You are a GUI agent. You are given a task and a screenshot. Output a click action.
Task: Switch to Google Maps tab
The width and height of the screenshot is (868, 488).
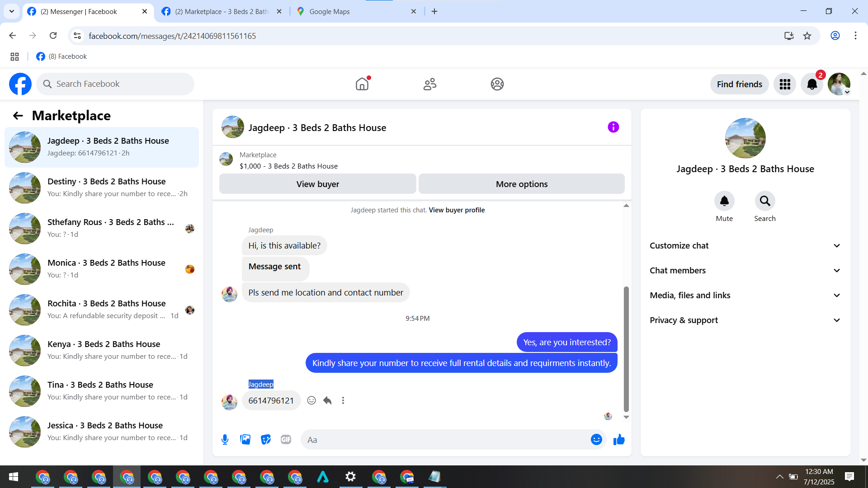click(356, 11)
